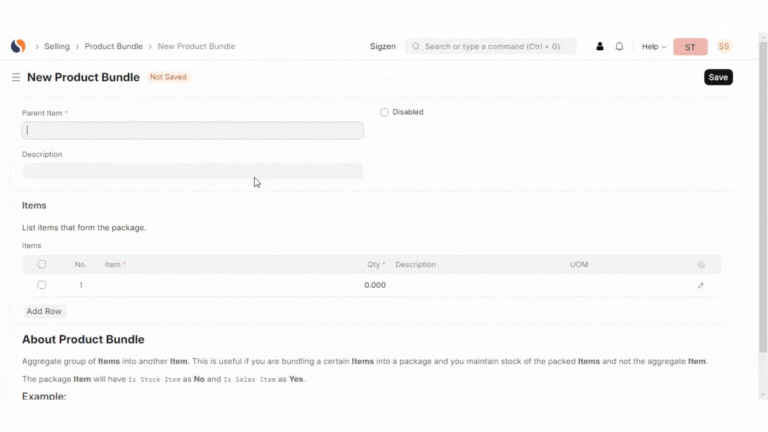Image resolution: width=768 pixels, height=432 pixels.
Task: Click the pencil edit icon in row 1
Action: (x=700, y=285)
